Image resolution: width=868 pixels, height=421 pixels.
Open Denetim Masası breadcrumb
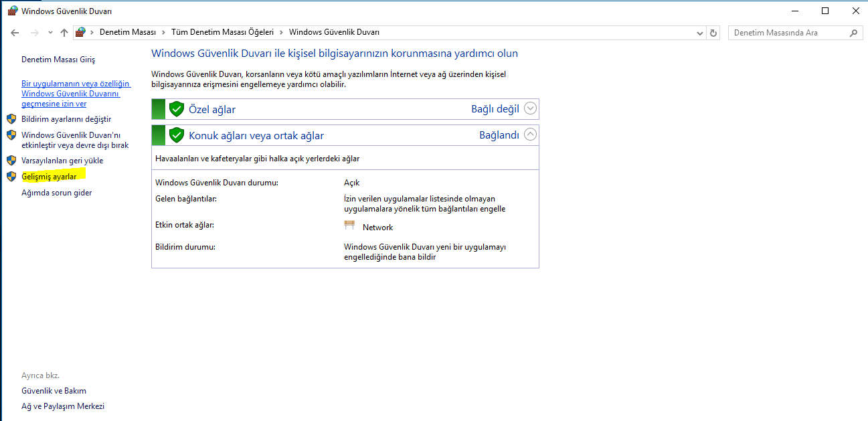pos(127,32)
